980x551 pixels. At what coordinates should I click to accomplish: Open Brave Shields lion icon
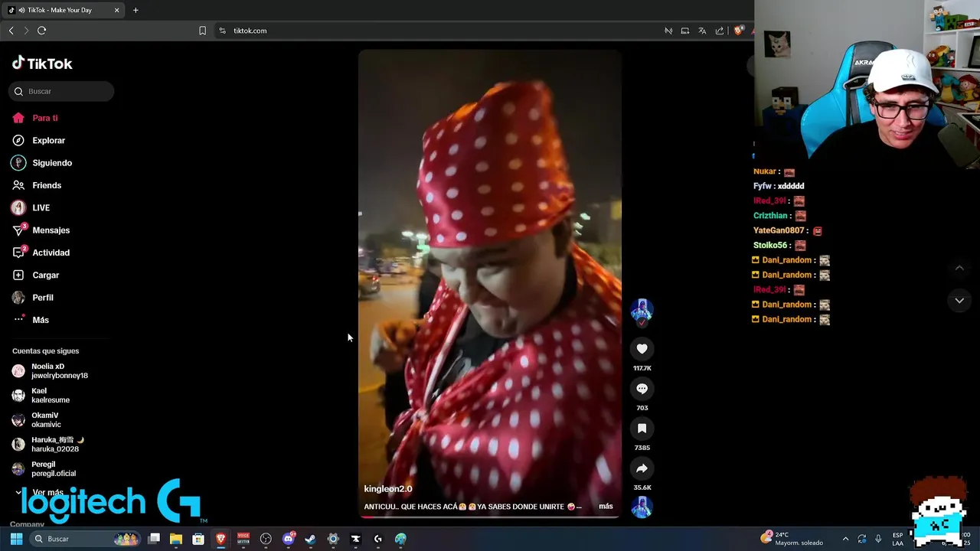coord(738,31)
